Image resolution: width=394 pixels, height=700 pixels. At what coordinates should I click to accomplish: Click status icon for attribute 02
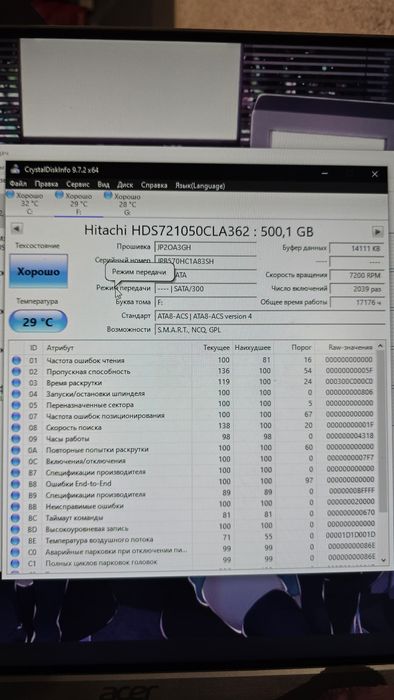pyautogui.click(x=17, y=371)
